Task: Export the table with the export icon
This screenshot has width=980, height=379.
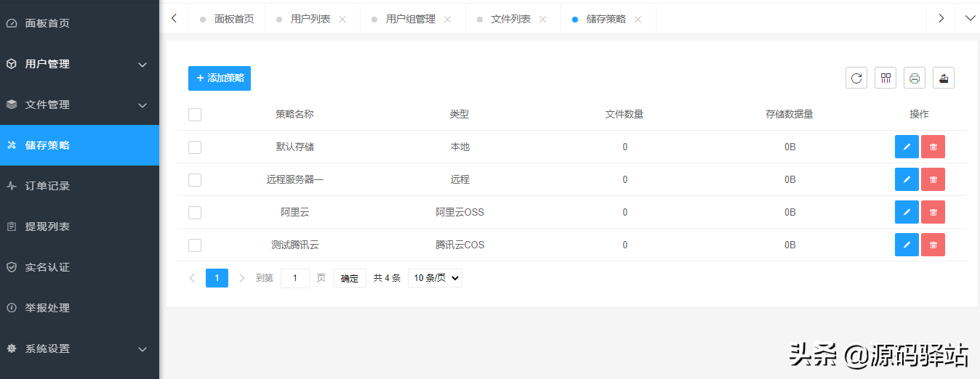Action: pyautogui.click(x=944, y=78)
